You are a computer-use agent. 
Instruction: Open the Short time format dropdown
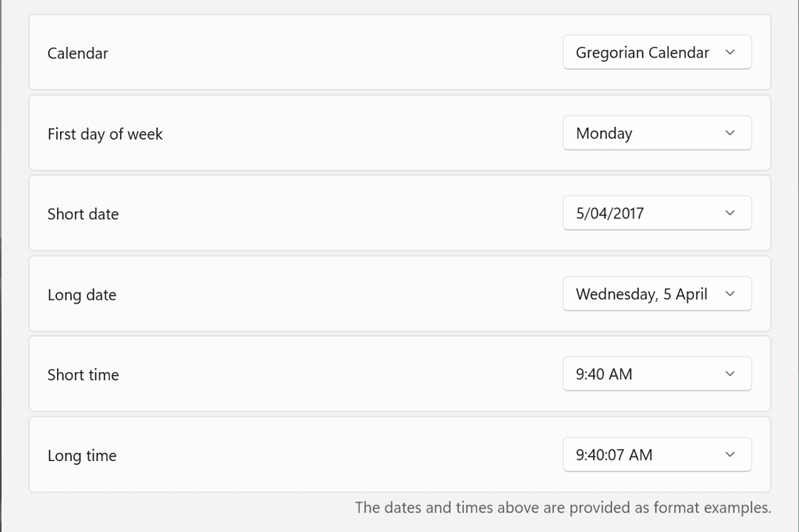[656, 374]
